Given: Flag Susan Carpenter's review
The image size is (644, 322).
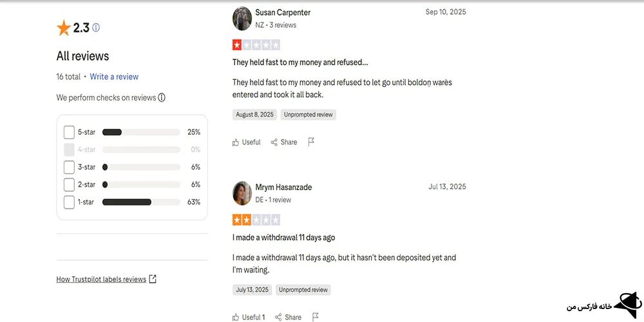Looking at the screenshot, I should [311, 142].
